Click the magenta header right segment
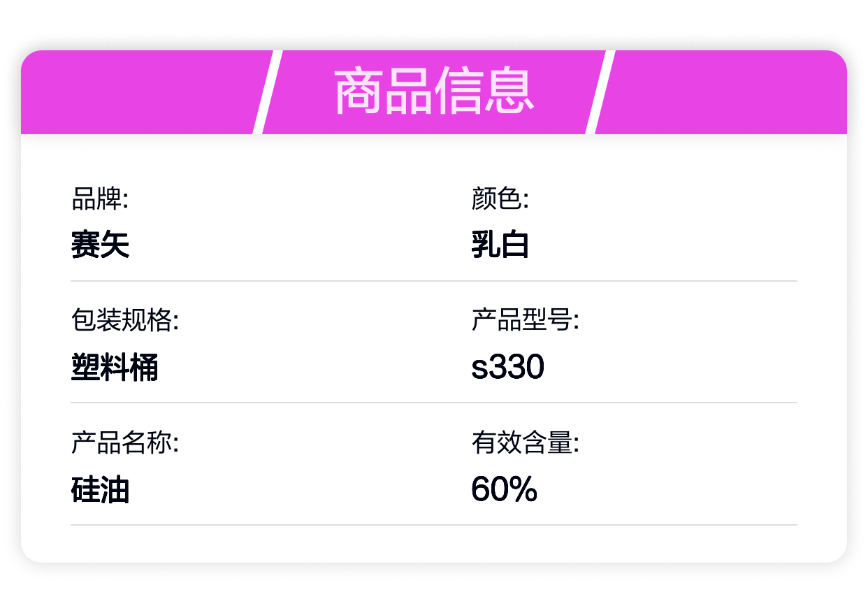This screenshot has width=868, height=613. tap(724, 92)
